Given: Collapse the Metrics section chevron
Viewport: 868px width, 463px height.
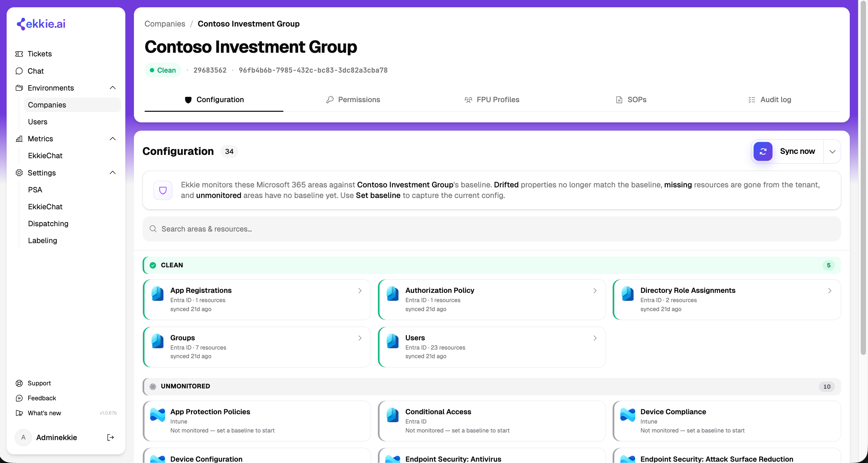Looking at the screenshot, I should coord(112,139).
